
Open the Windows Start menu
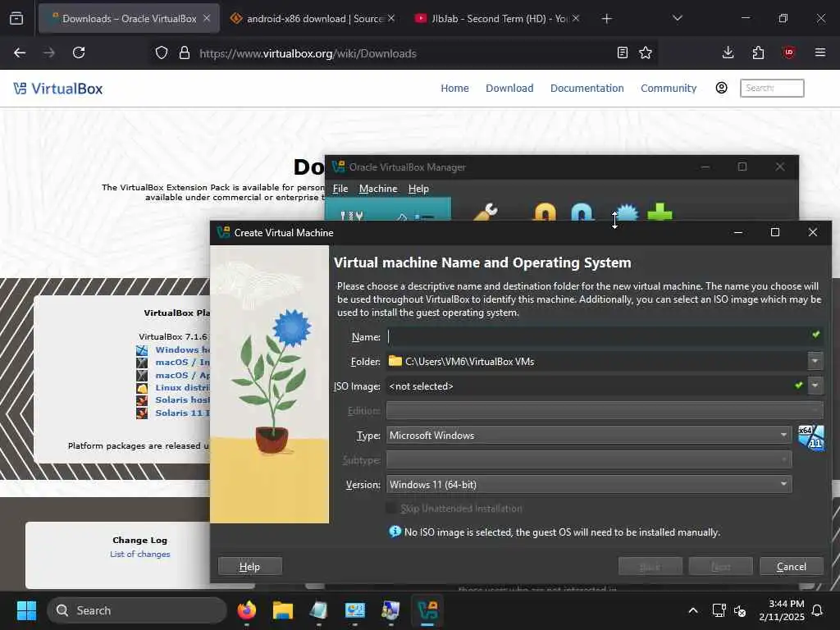[x=26, y=610]
